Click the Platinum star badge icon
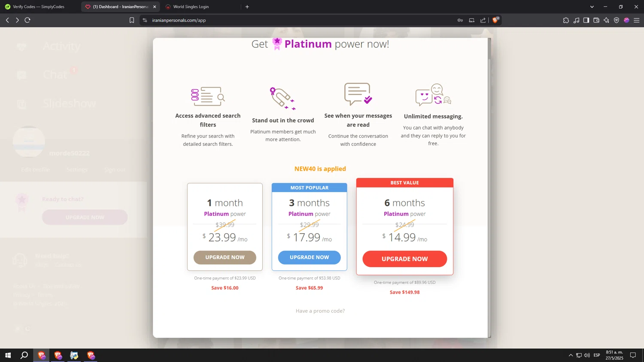 tap(277, 43)
